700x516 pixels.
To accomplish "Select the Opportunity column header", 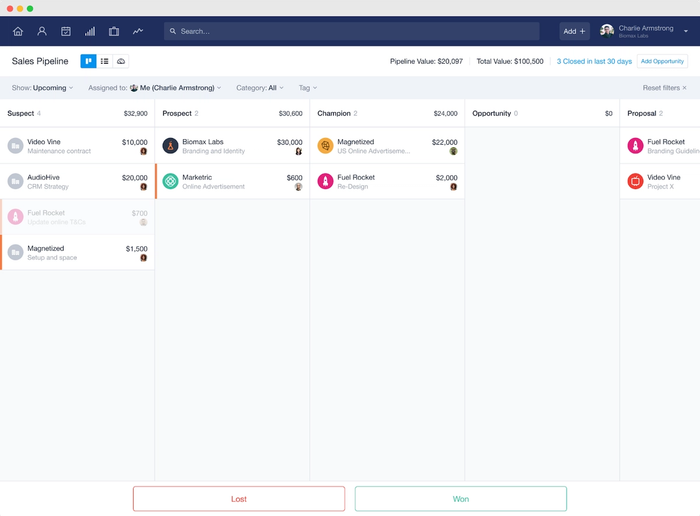I will click(542, 113).
